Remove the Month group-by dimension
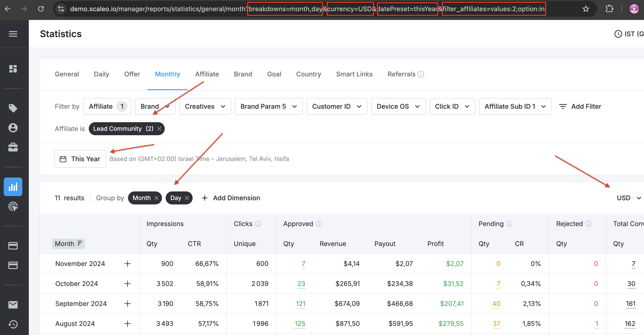644x335 pixels. (x=157, y=198)
